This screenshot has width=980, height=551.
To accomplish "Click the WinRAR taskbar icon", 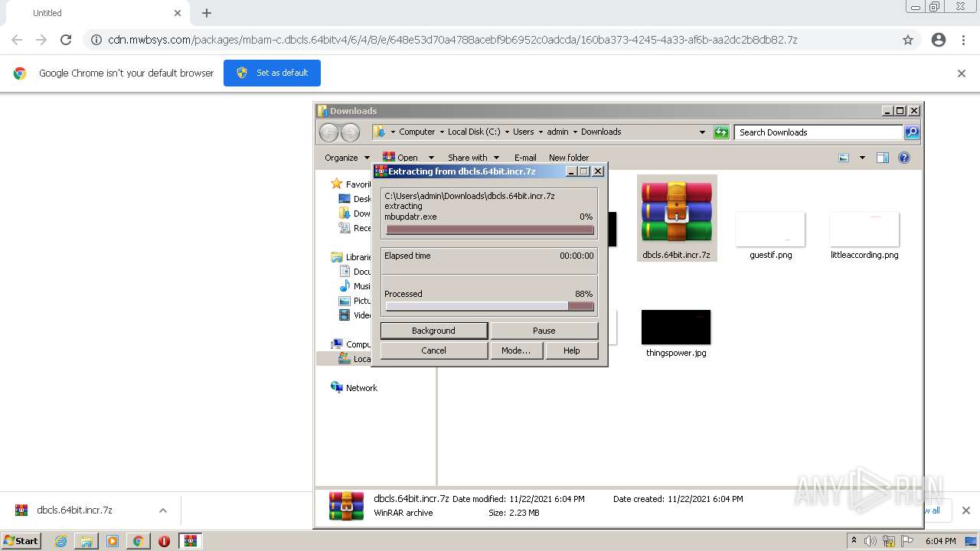I will 191,541.
